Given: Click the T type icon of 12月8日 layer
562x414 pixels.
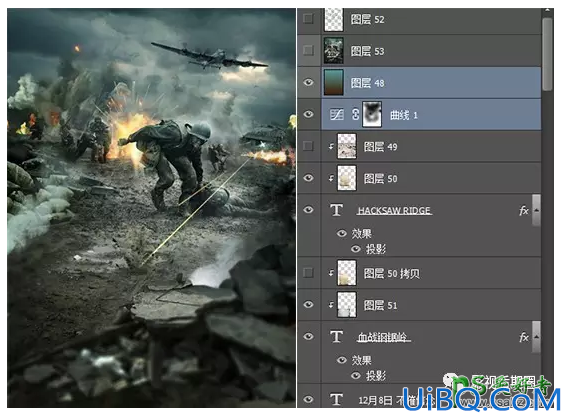Looking at the screenshot, I should 336,399.
